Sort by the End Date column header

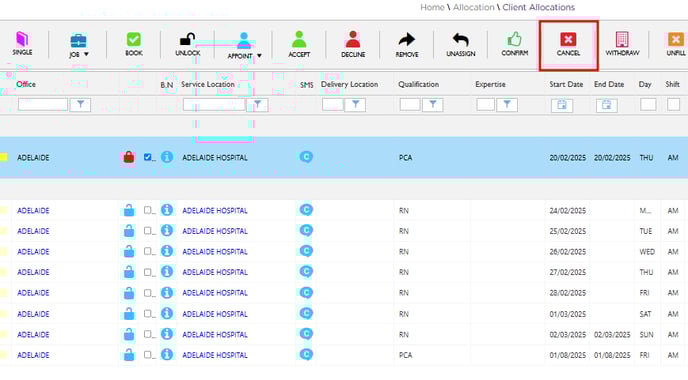[609, 84]
